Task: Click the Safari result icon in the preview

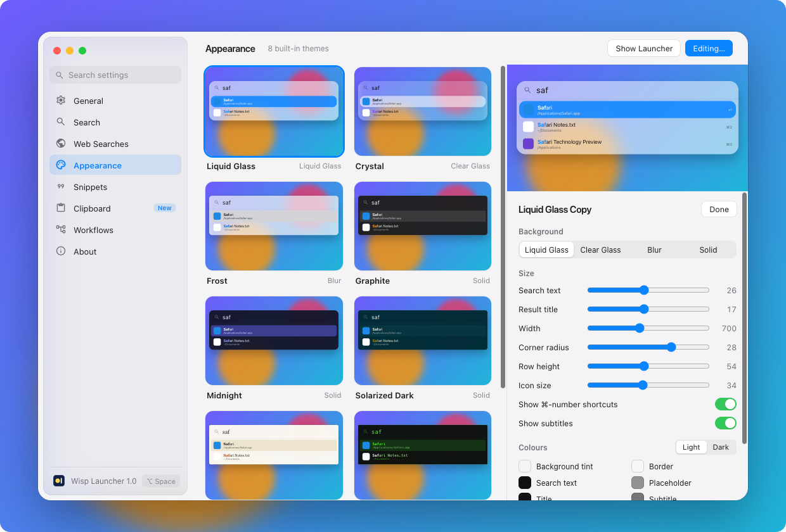Action: (x=528, y=110)
